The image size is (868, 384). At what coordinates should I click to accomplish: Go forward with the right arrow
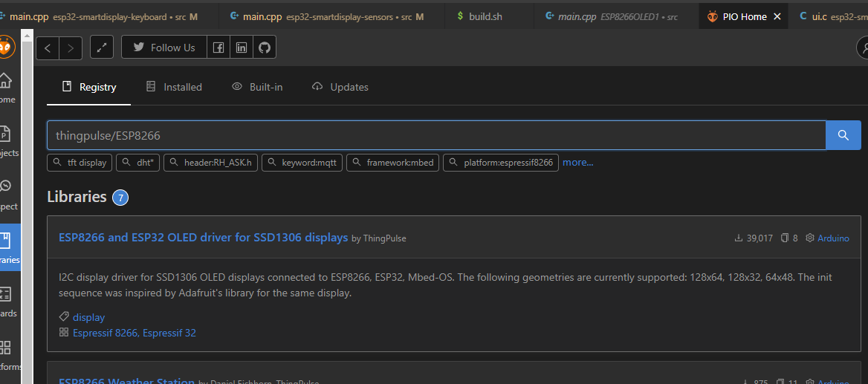pyautogui.click(x=71, y=48)
